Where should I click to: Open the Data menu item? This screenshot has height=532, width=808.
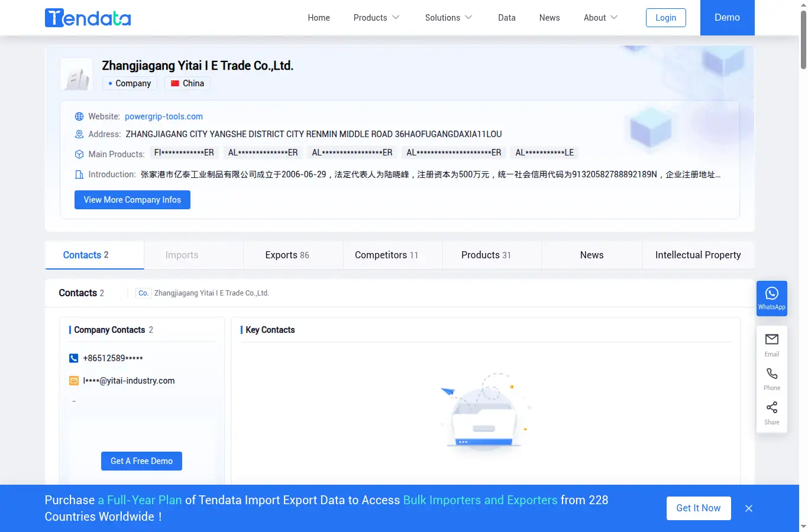coord(507,18)
